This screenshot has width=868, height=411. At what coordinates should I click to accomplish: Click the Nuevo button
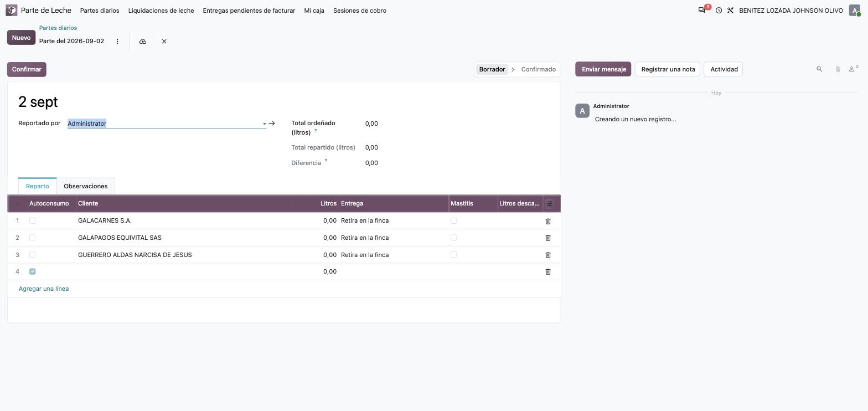[21, 38]
